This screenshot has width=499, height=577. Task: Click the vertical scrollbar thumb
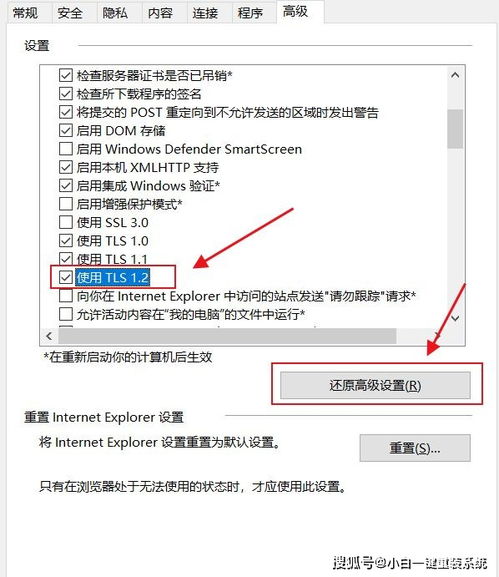pos(455,129)
